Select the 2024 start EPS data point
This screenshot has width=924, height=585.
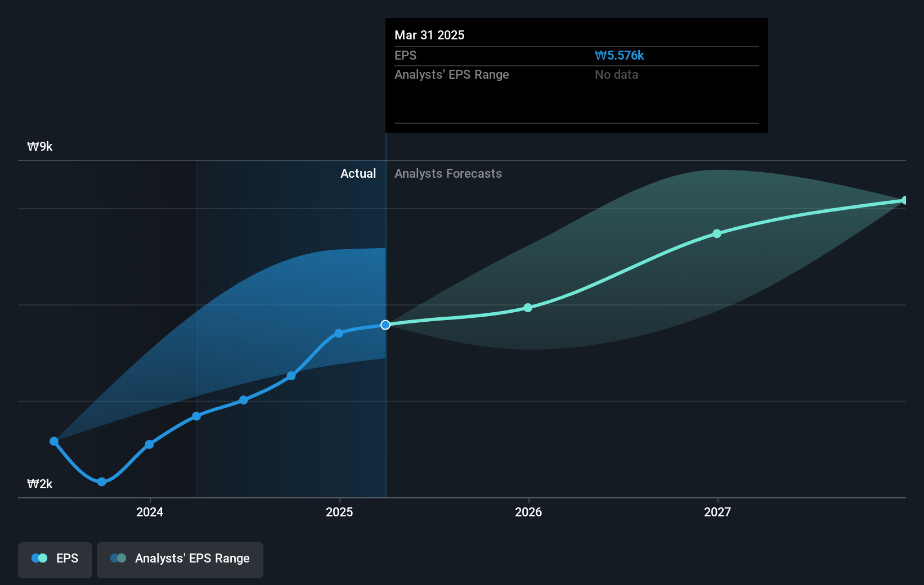149,444
